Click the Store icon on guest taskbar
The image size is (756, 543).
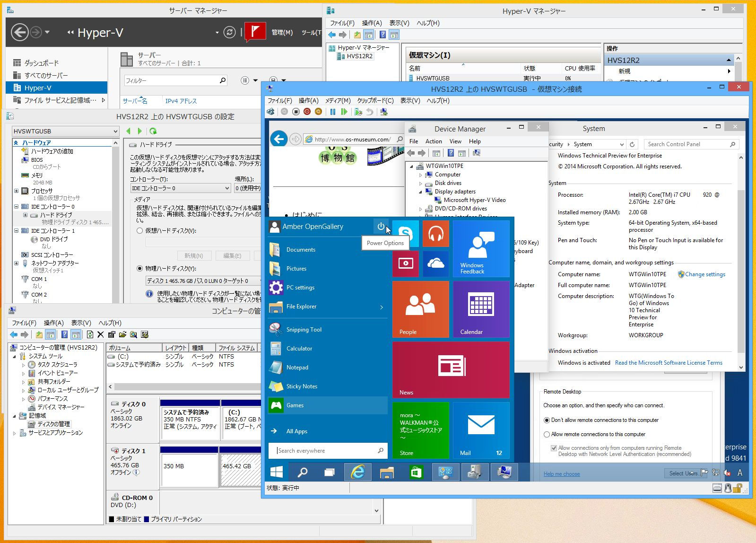tap(416, 472)
